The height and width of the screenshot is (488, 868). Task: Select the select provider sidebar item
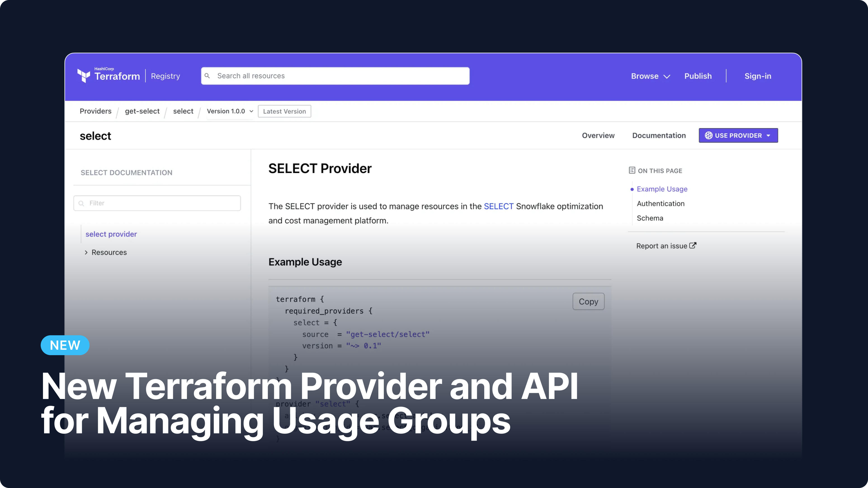click(x=111, y=234)
